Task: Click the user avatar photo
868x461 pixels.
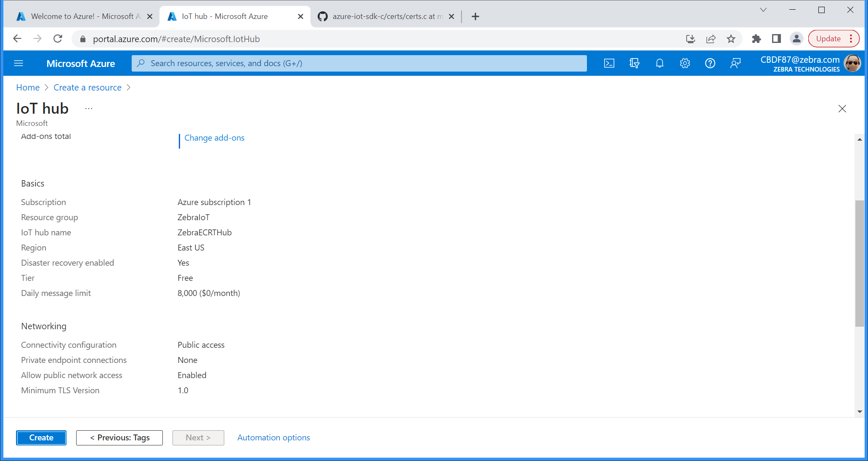Action: (852, 63)
